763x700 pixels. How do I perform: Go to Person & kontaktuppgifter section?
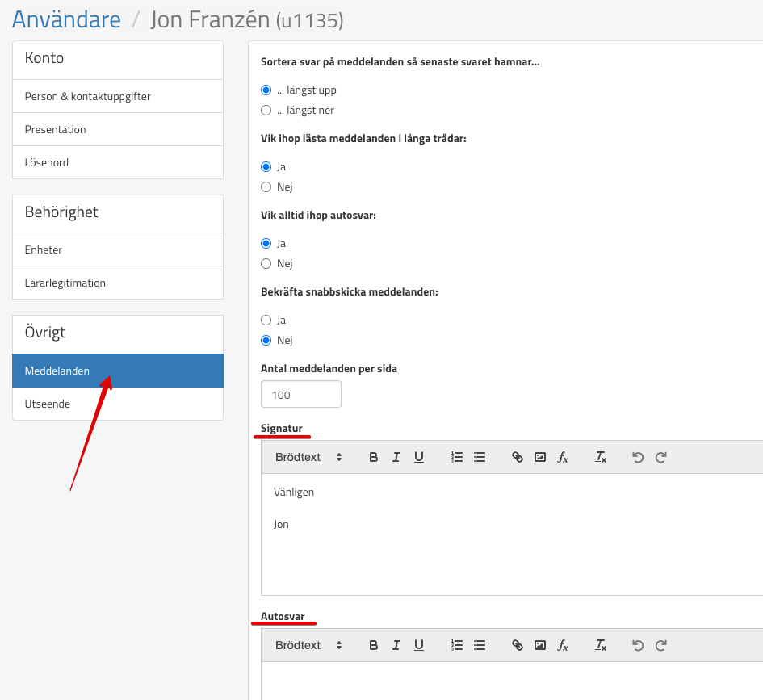point(118,96)
